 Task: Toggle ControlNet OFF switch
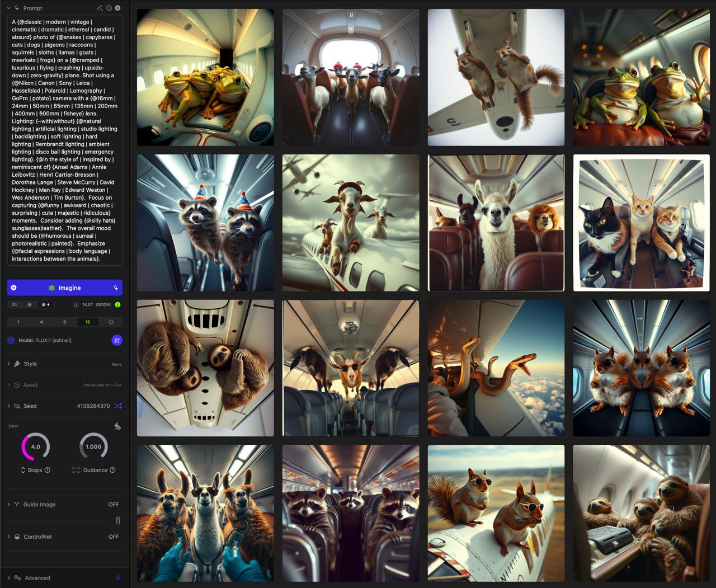pos(114,537)
